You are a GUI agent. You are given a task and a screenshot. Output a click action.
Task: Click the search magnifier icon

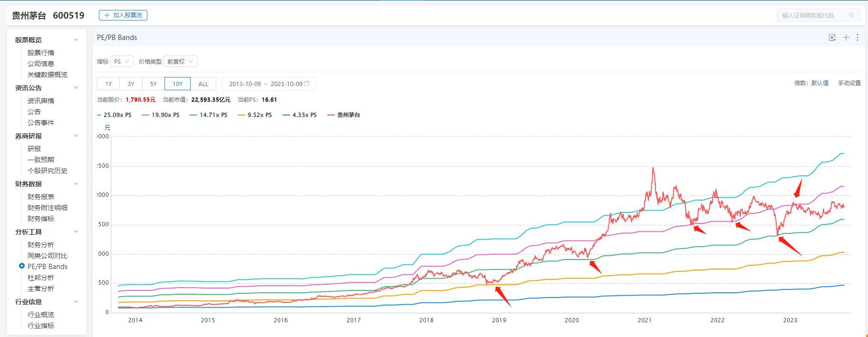point(851,15)
